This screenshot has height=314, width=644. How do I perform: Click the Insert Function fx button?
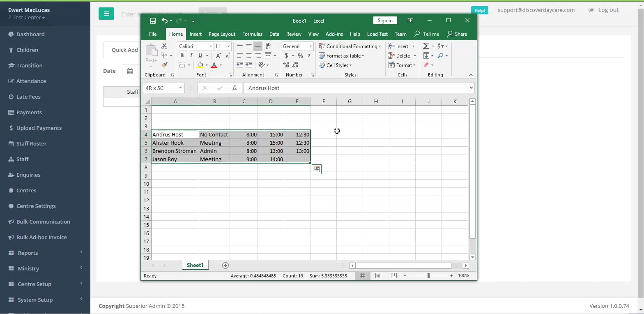click(235, 88)
